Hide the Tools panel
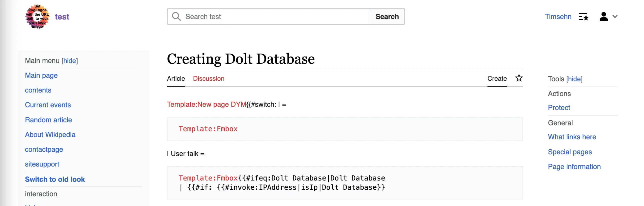Viewport: 644px width, 206px height. coord(574,79)
